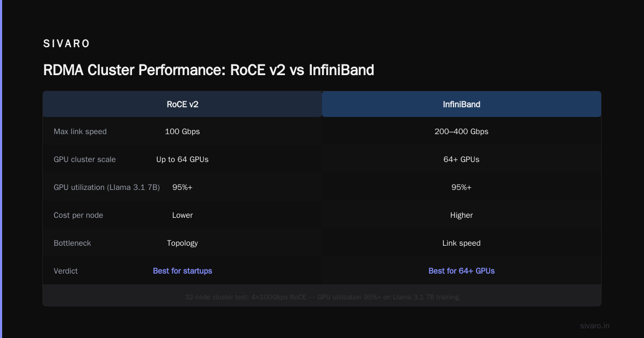The image size is (644, 338).
Task: Click the Best for startups verdict
Action: (x=182, y=271)
